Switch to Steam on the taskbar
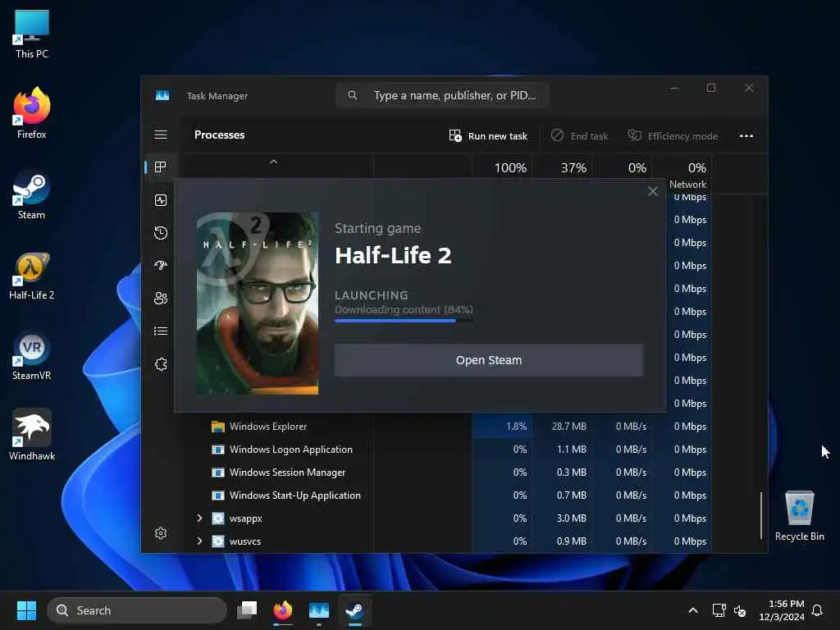840x630 pixels. [354, 610]
